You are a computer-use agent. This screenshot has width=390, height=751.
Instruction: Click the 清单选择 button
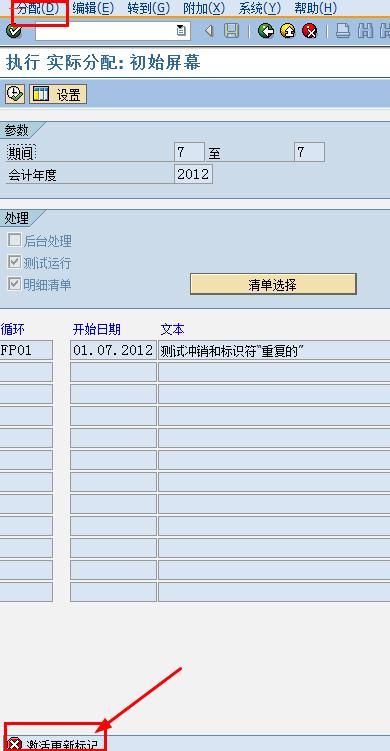click(x=273, y=284)
